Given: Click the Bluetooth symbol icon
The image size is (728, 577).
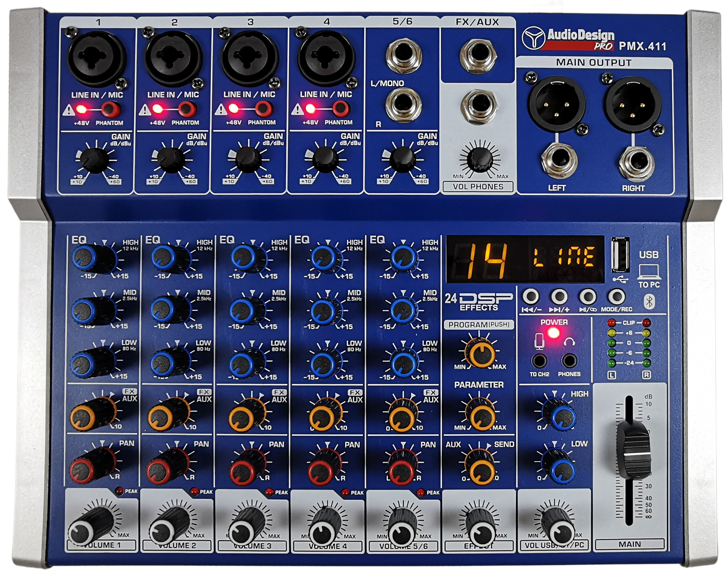Looking at the screenshot, I should tap(650, 302).
